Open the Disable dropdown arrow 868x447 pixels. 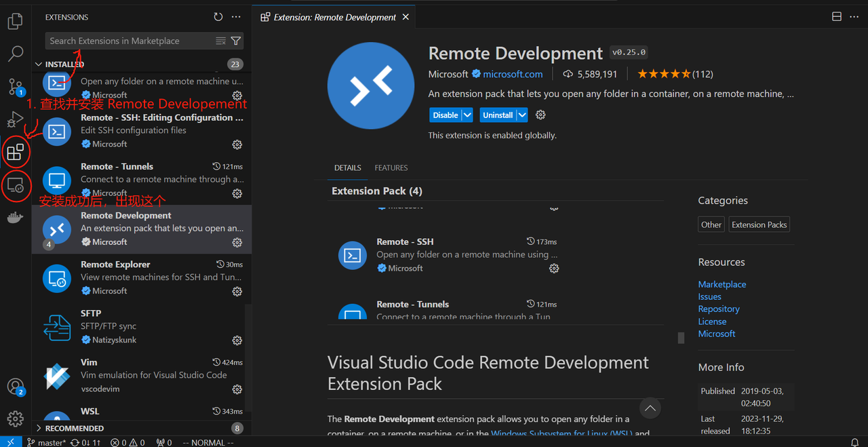[466, 115]
